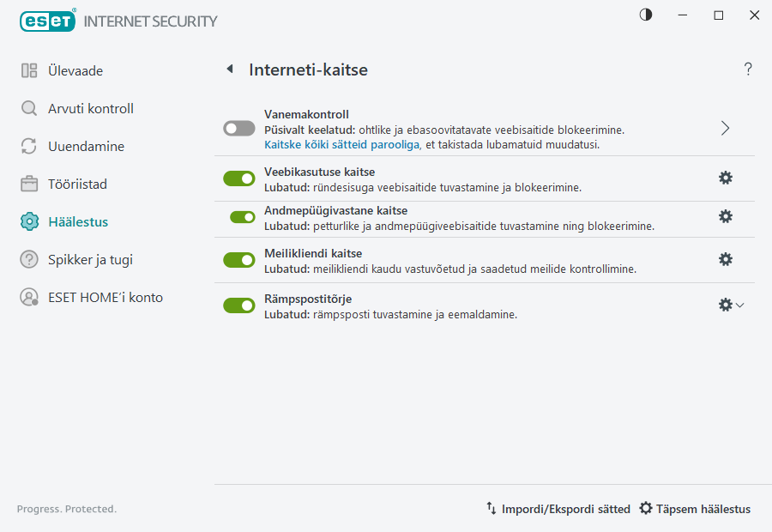The width and height of the screenshot is (772, 532).
Task: Enable the Vanemakontroll toggle
Action: [238, 128]
